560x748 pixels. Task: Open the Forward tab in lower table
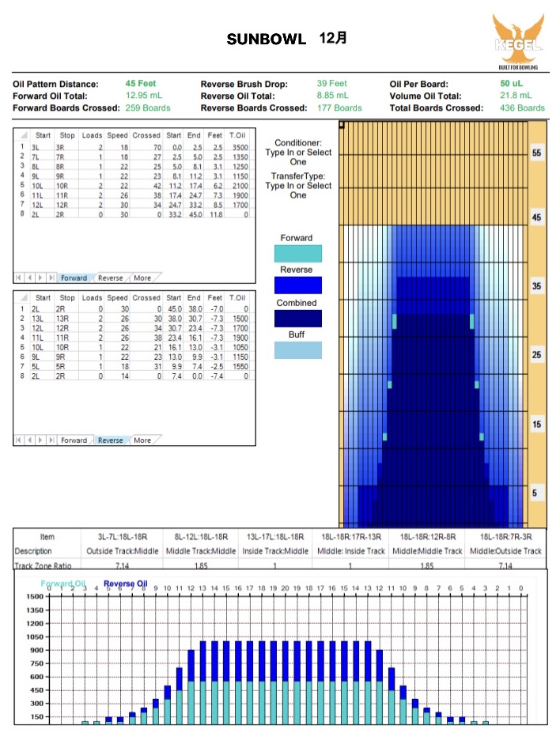point(74,440)
